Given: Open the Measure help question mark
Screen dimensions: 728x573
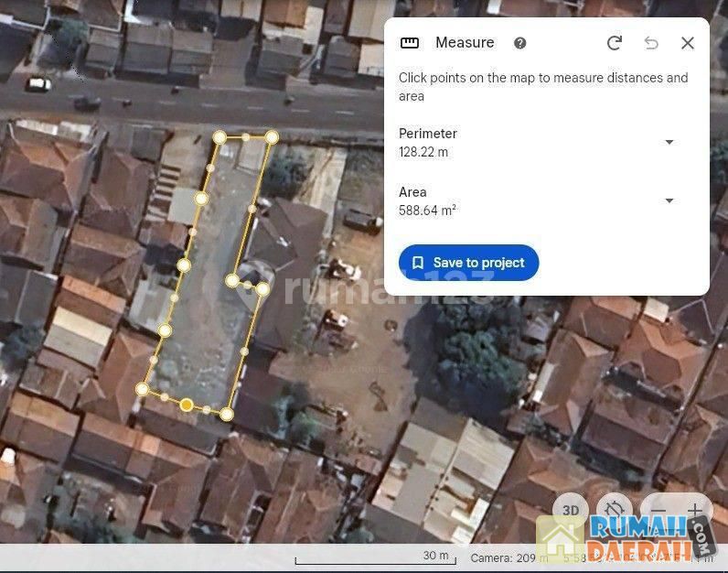Looking at the screenshot, I should [x=520, y=43].
